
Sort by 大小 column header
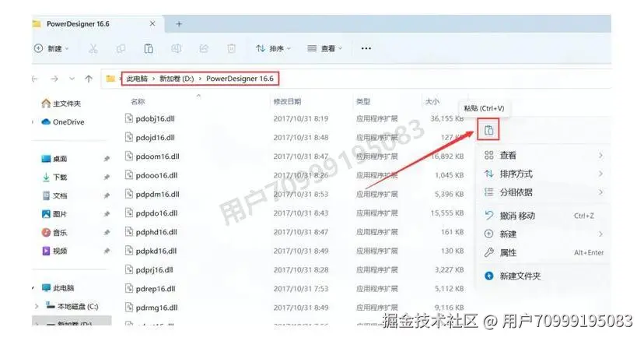432,101
